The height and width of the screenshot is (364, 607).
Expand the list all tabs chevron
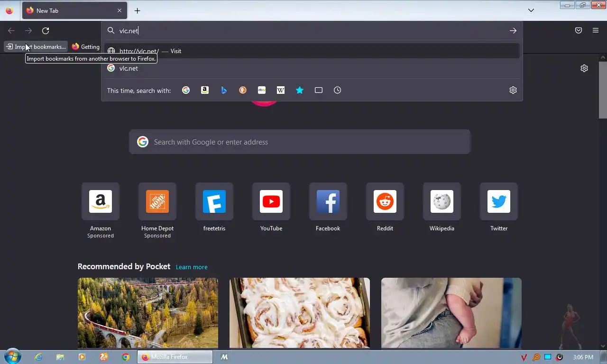pos(531,10)
